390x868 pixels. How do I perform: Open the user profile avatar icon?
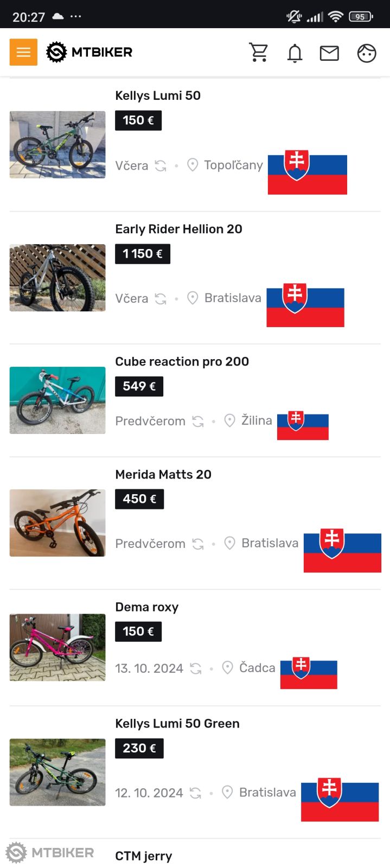pyautogui.click(x=367, y=53)
